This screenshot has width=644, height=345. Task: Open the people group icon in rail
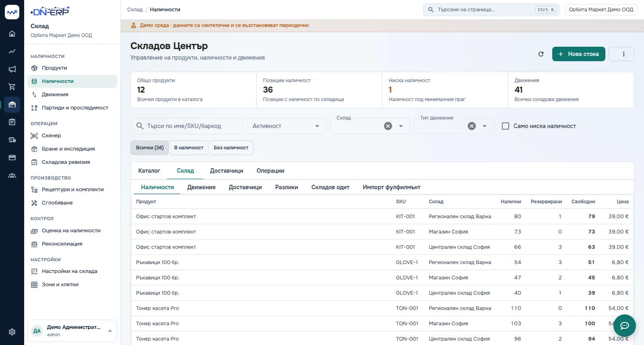[12, 175]
